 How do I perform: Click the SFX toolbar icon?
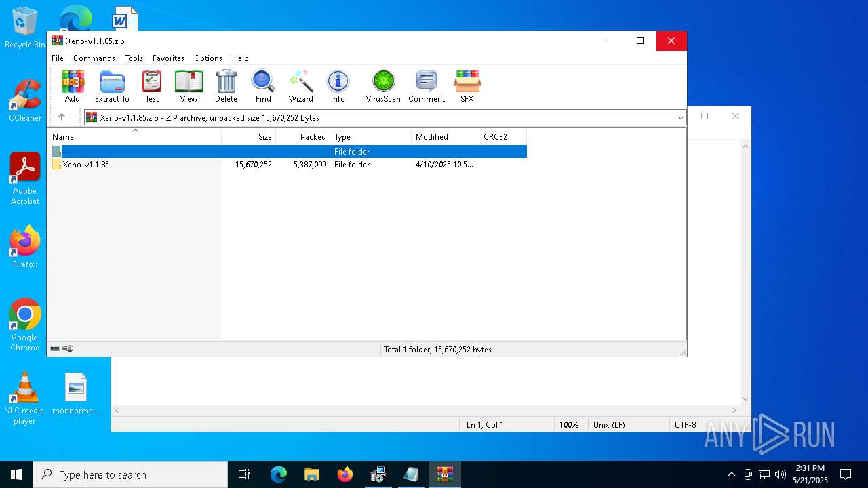pos(467,86)
